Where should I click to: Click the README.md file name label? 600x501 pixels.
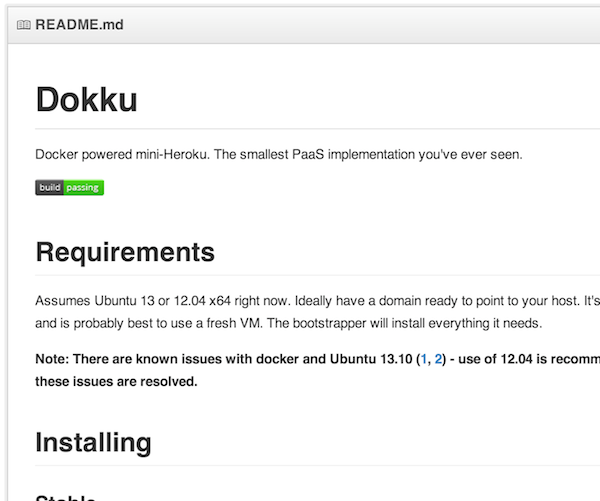79,25
